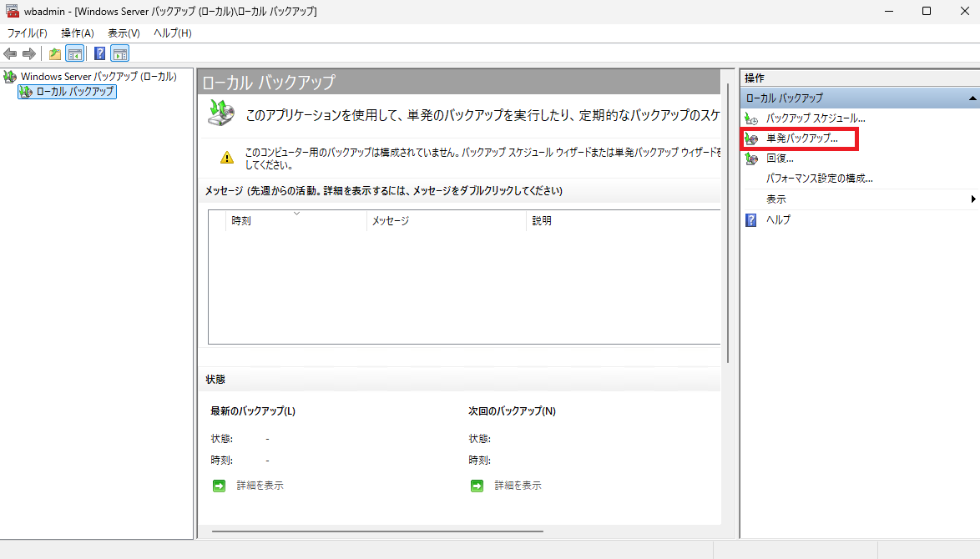Click the ローカル バックアップ center pane title

(269, 83)
